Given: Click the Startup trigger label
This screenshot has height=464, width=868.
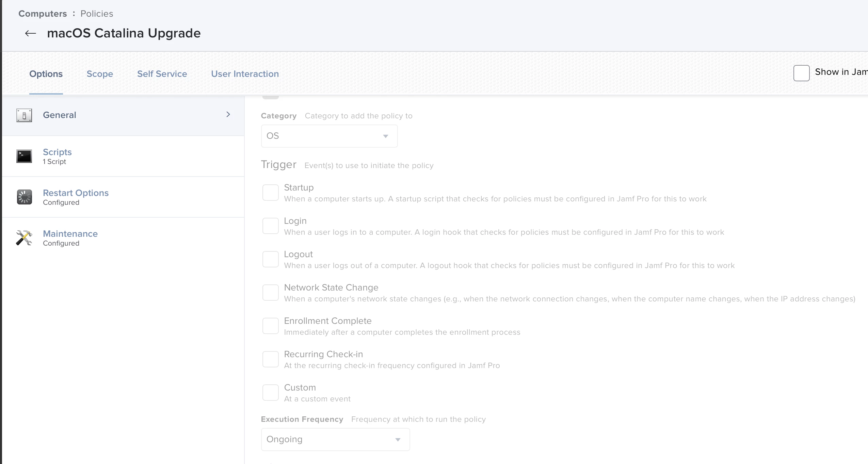Looking at the screenshot, I should click(299, 187).
